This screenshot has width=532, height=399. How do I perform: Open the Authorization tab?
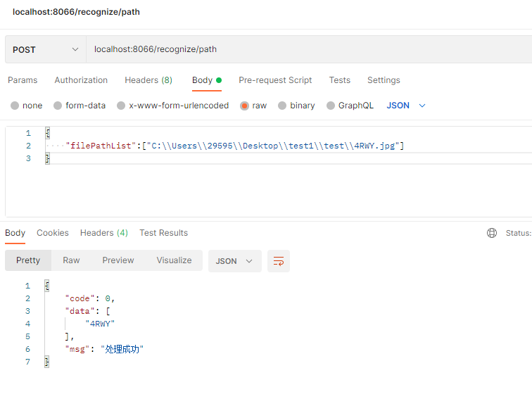[81, 80]
